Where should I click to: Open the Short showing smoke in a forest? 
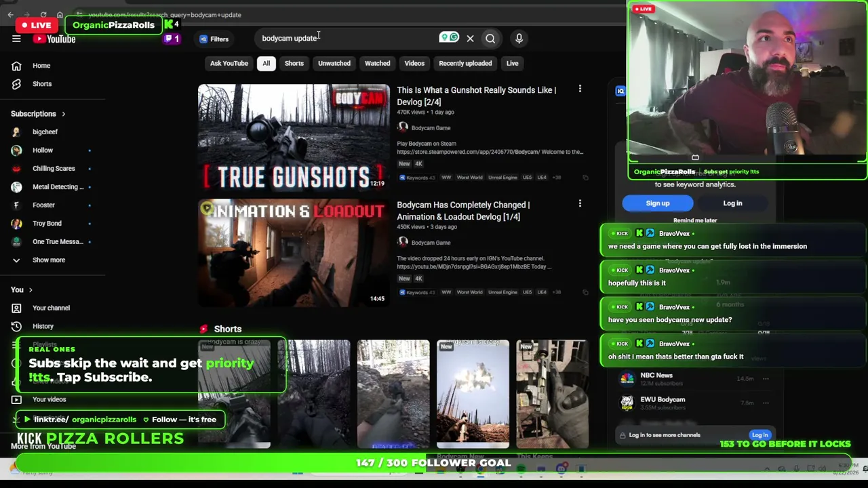pos(473,394)
